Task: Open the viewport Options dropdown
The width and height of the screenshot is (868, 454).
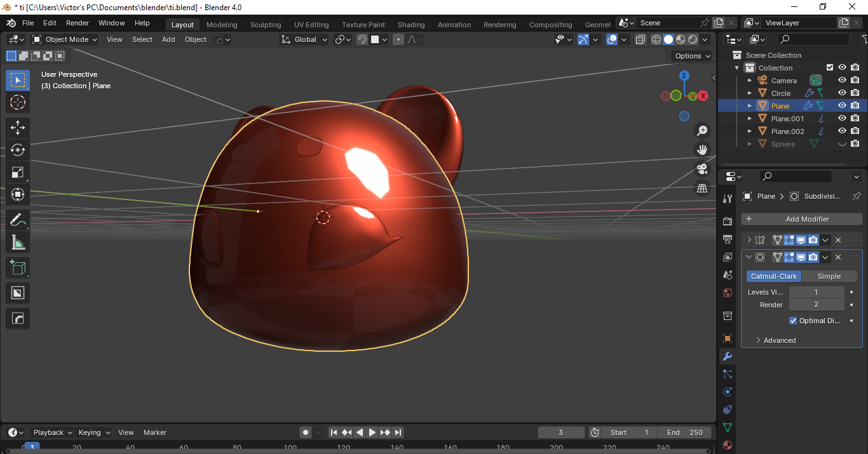Action: (693, 56)
